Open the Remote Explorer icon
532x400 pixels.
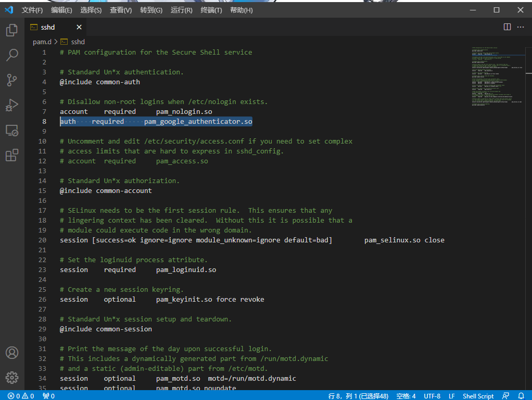coord(11,130)
